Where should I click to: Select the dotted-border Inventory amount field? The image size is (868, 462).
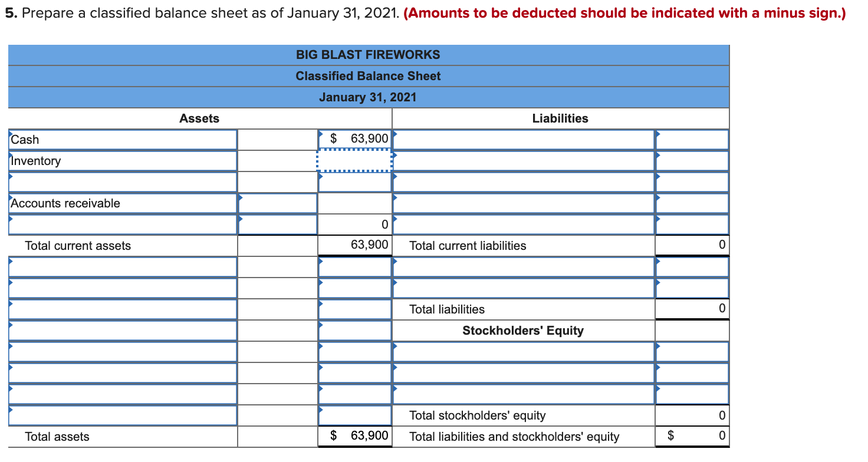[x=355, y=161]
